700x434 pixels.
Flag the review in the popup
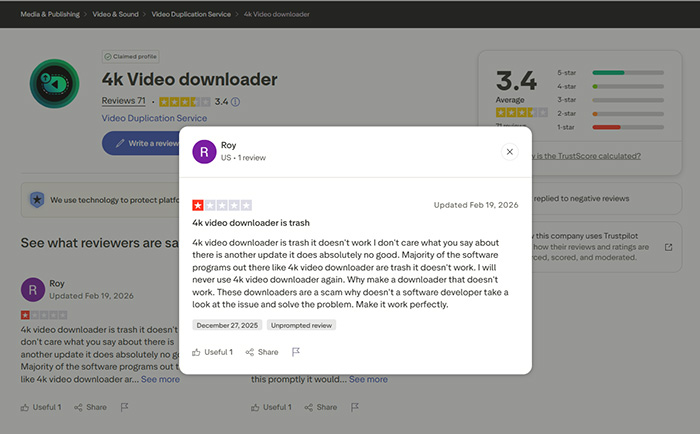click(296, 352)
